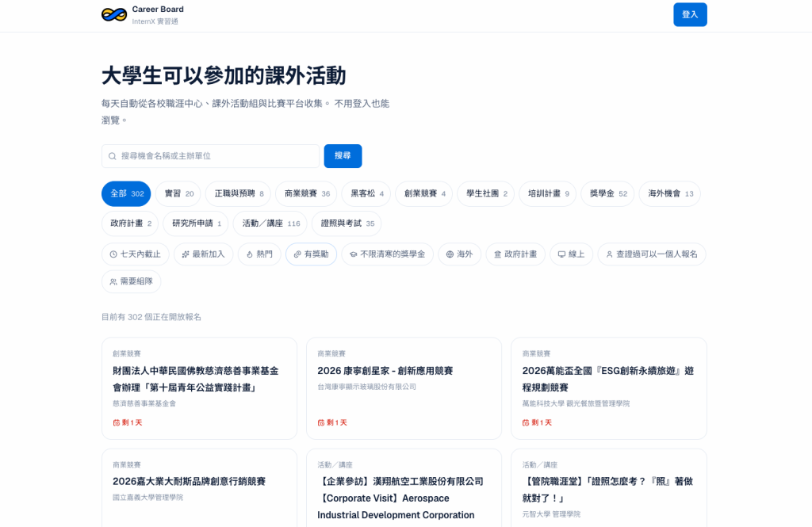Click the flame icon on 熱門 chip

tap(250, 254)
